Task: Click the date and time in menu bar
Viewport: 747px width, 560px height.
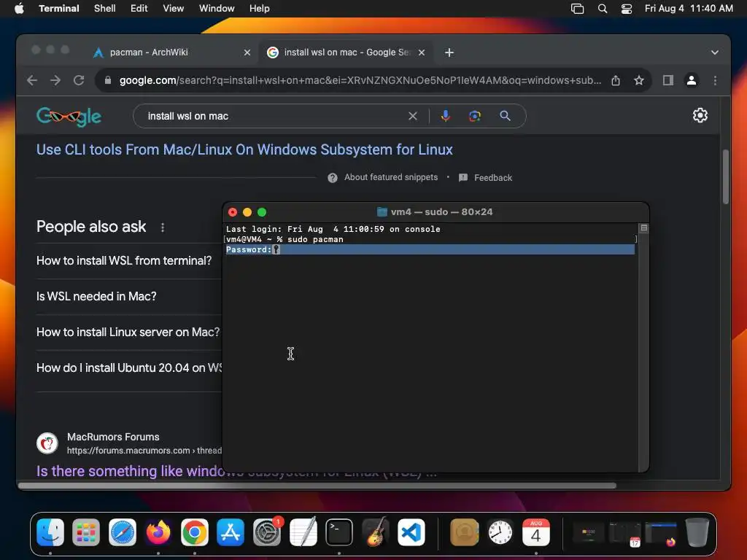Action: click(689, 9)
